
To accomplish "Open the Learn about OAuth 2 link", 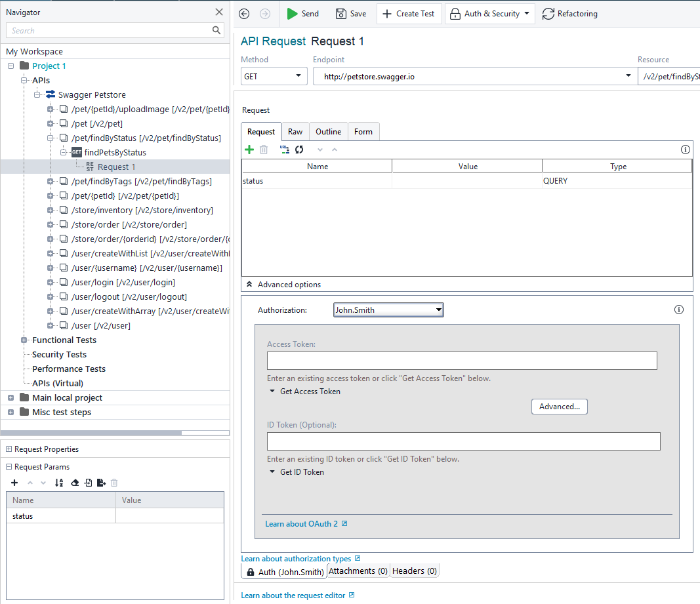I will tap(302, 524).
